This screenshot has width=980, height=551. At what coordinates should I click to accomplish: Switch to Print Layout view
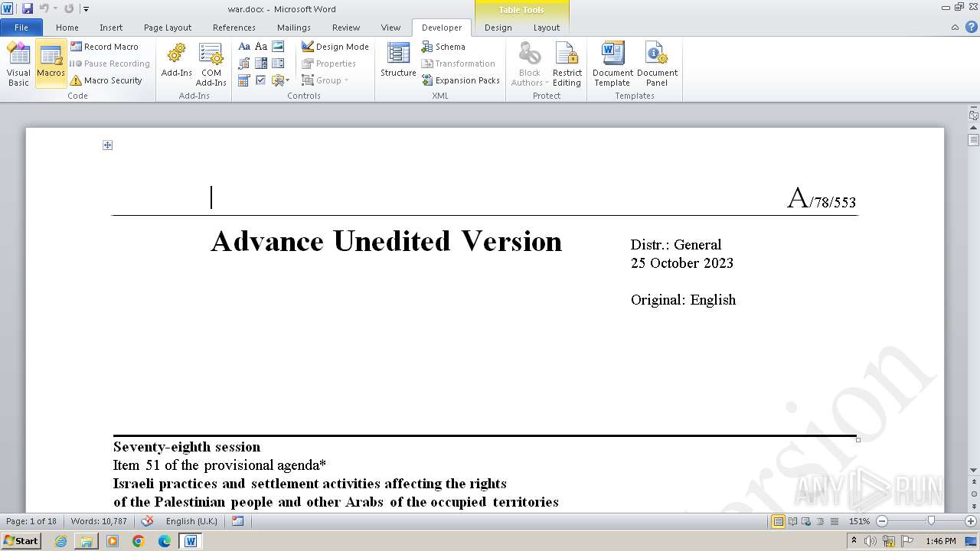click(779, 521)
